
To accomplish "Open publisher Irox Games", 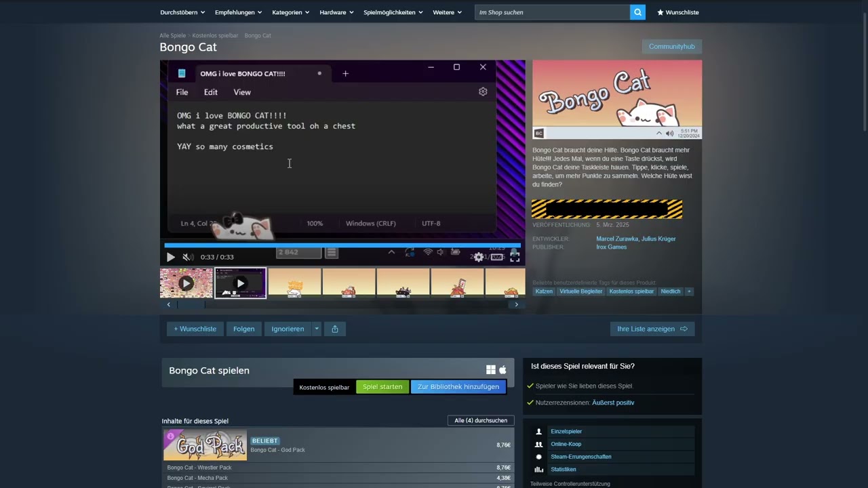I will point(611,247).
